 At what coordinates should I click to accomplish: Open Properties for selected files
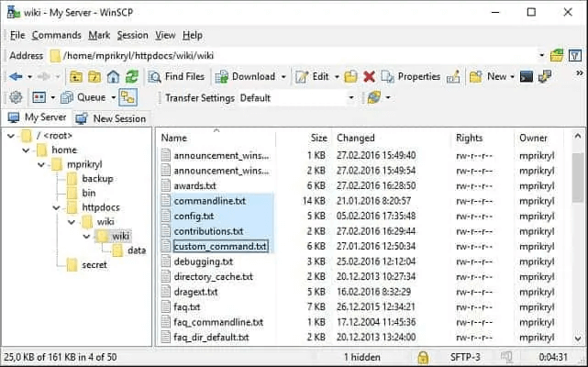point(411,76)
